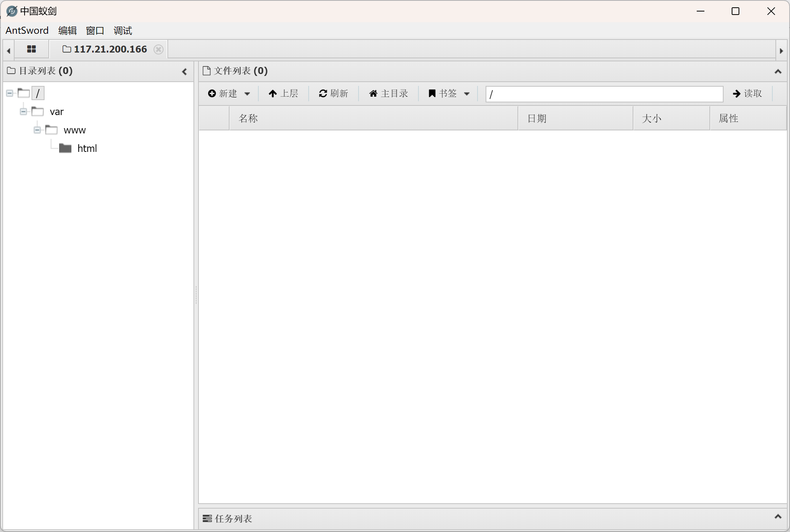790x532 pixels.
Task: Sort by 名称 column header
Action: (373, 119)
